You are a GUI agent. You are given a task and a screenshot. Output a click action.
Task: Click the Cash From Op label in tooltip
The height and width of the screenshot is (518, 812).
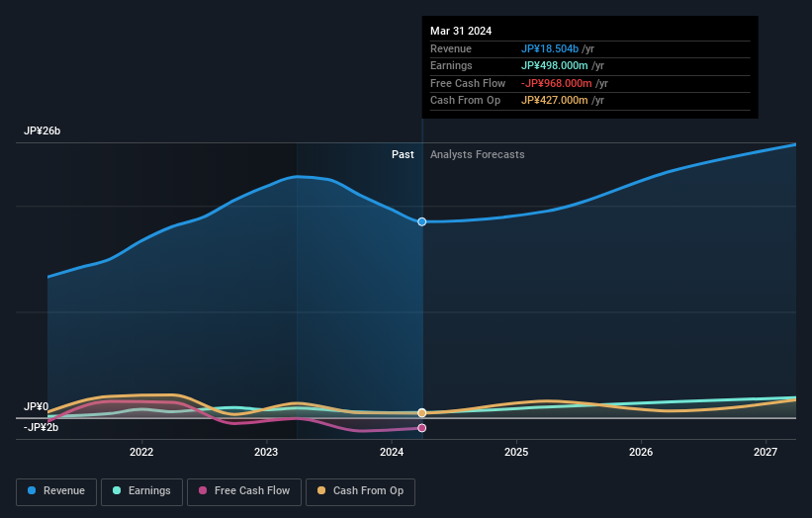tap(465, 101)
